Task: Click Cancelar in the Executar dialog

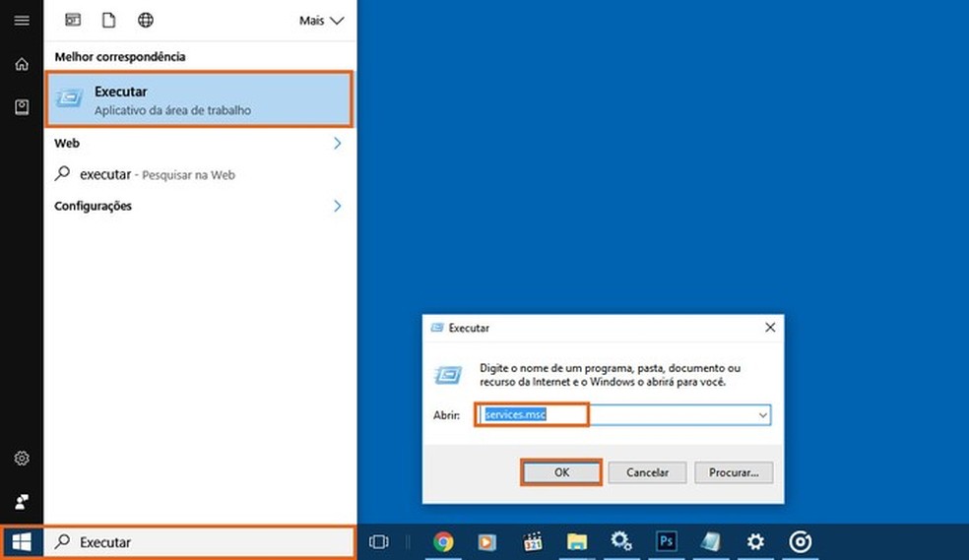Action: tap(647, 472)
